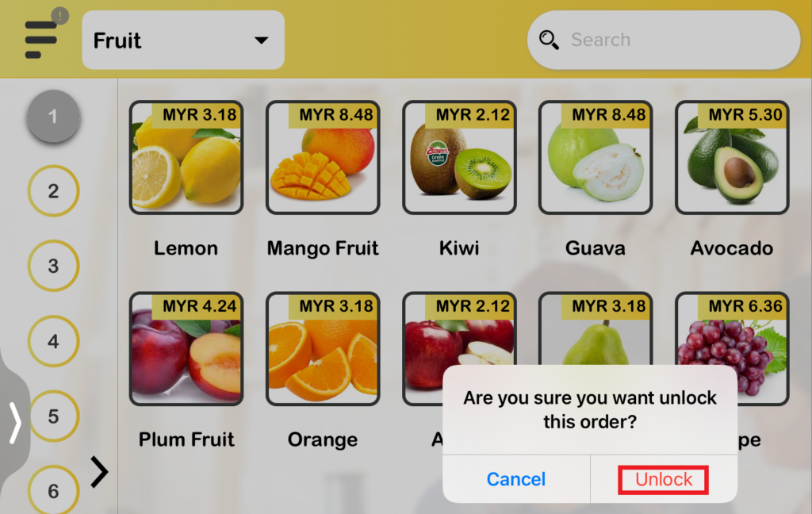812x514 pixels.
Task: Select table number 3
Action: coord(53,266)
